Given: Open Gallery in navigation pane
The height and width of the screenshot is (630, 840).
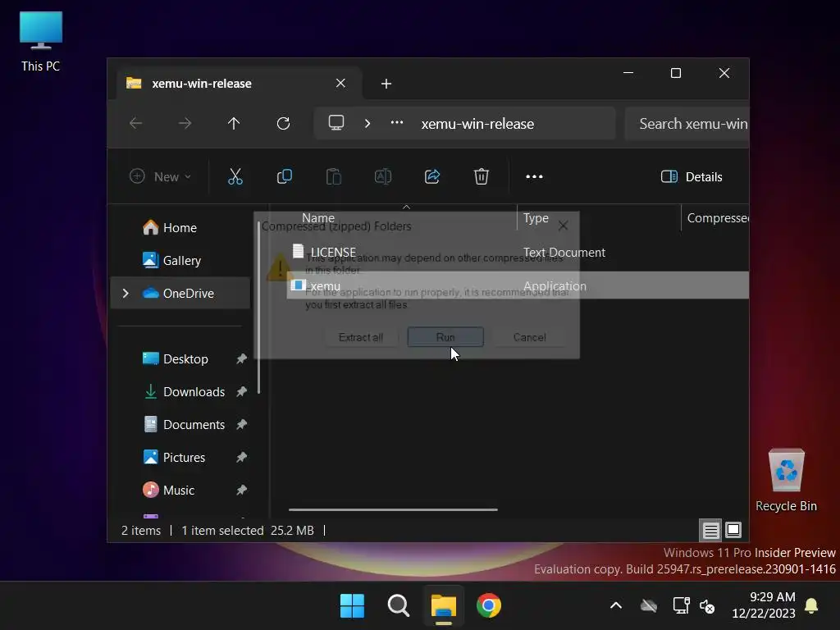Looking at the screenshot, I should click(180, 260).
